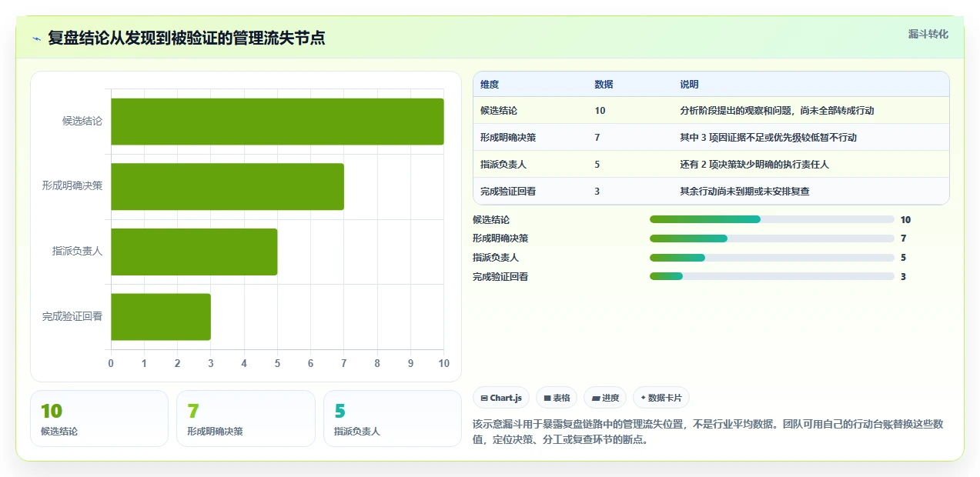Screen dimensions: 980x477
Task: Click the 漏斗转化 tag
Action: (928, 35)
